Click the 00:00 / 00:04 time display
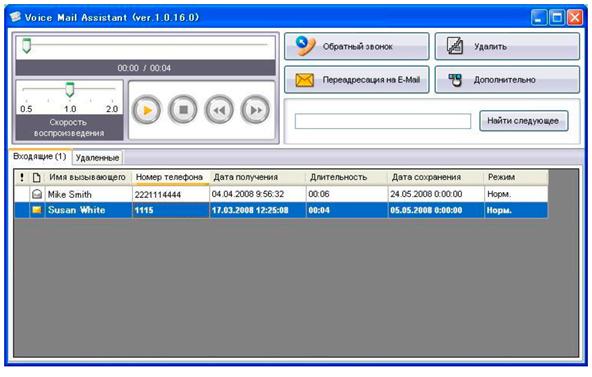The width and height of the screenshot is (592, 377). (x=144, y=68)
